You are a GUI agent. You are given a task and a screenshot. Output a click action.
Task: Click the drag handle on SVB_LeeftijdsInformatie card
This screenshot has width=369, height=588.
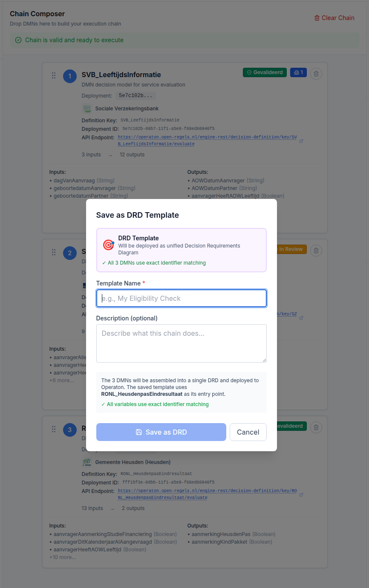[x=54, y=75]
